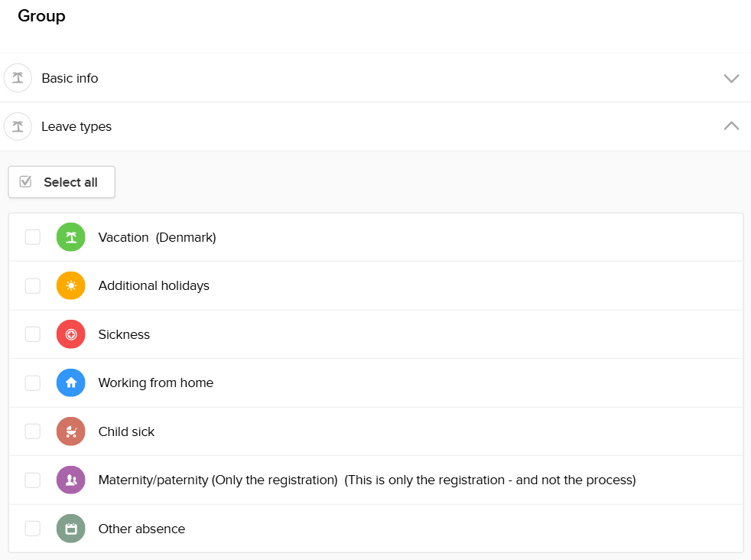Screen dimensions: 751x560
Task: Tick the Vacation (Denmark) checkbox
Action: 33,237
